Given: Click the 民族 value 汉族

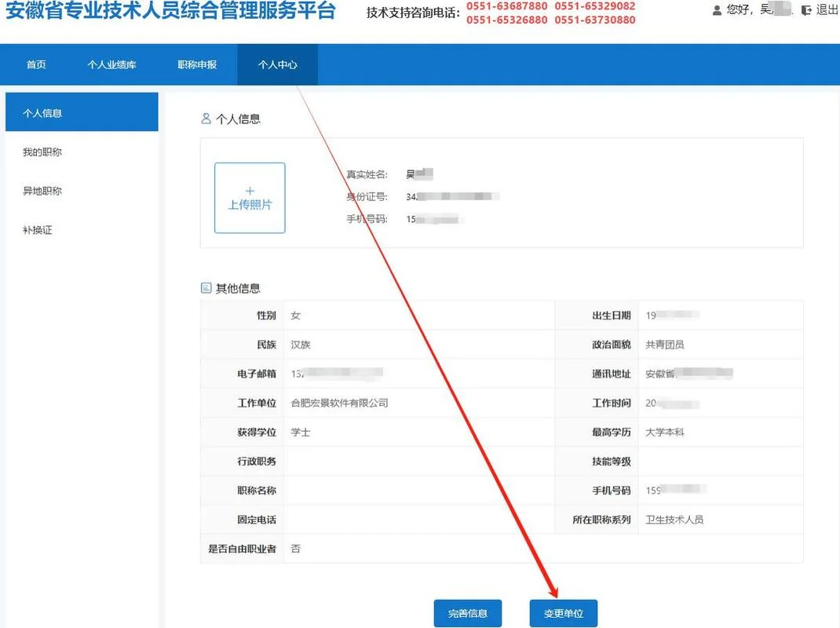Looking at the screenshot, I should 301,345.
